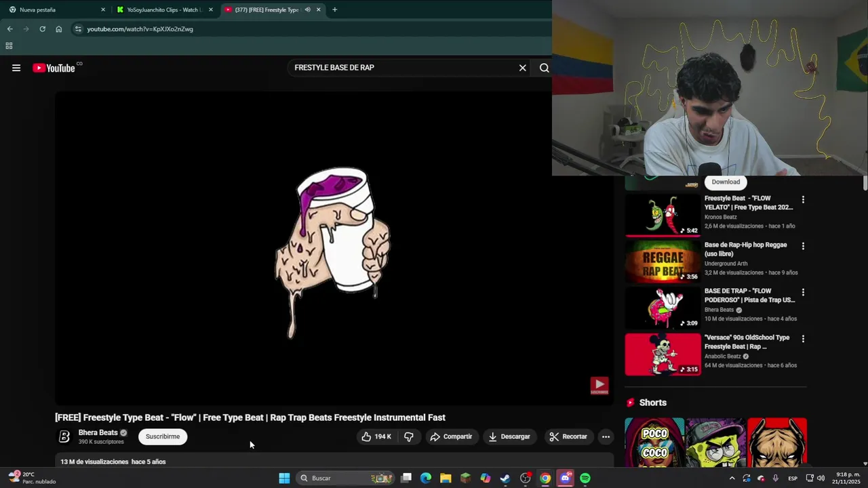Image resolution: width=868 pixels, height=488 pixels.
Task: Open Base de Rap-Hip hop Reggae title
Action: 746,249
